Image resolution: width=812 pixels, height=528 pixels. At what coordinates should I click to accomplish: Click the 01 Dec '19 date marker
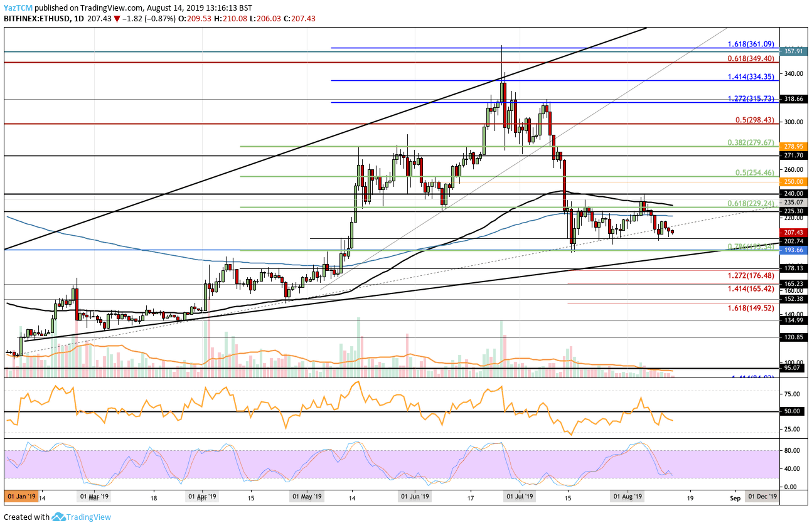pos(761,497)
